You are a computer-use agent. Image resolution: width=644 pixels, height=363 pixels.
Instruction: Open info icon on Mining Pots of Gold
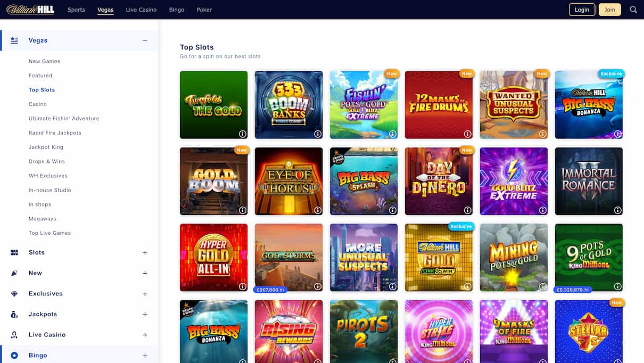543,286
